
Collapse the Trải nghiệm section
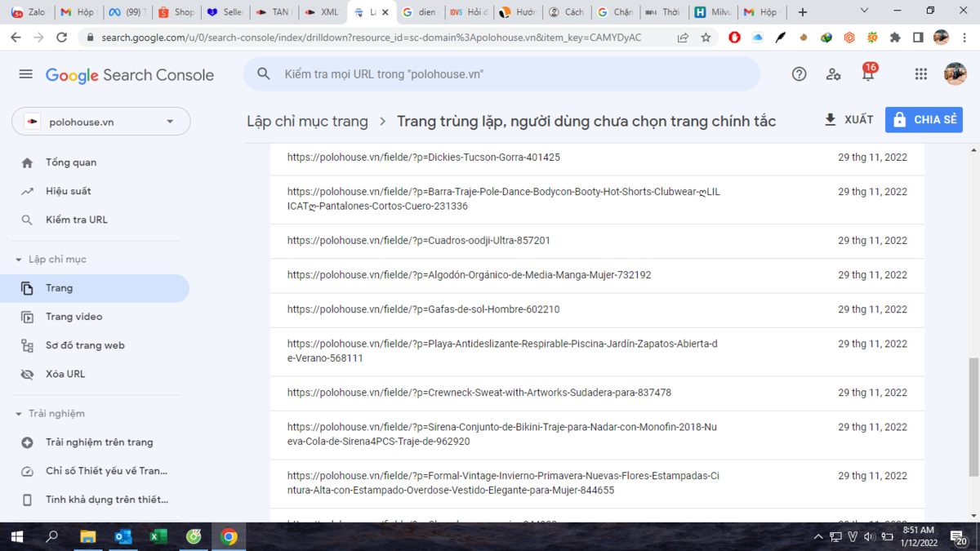pos(51,414)
